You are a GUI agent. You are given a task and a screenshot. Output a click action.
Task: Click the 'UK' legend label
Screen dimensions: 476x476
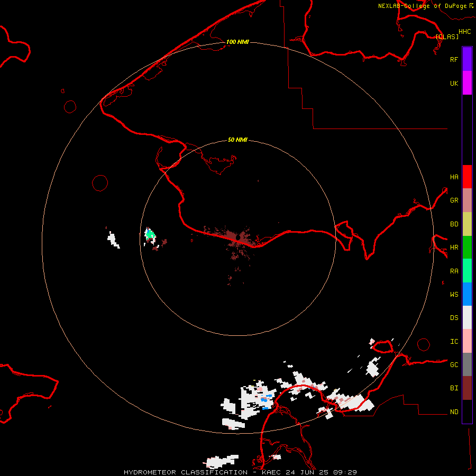point(454,83)
